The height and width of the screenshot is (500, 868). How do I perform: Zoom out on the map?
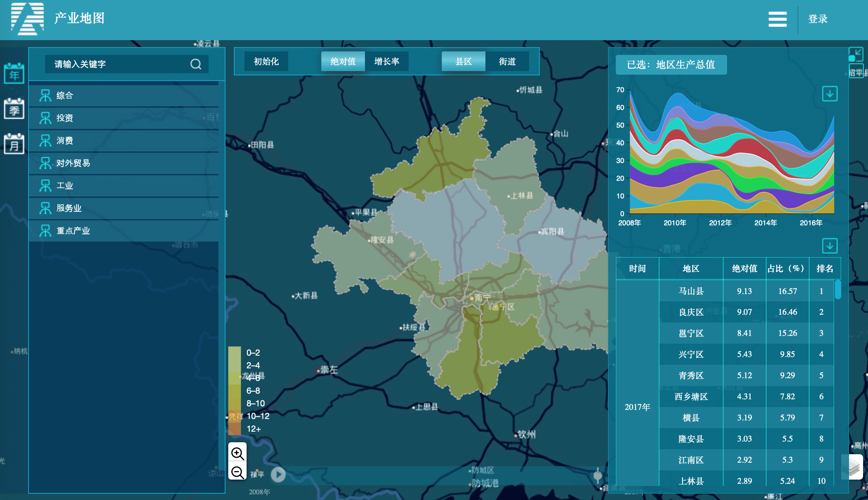coord(237,472)
